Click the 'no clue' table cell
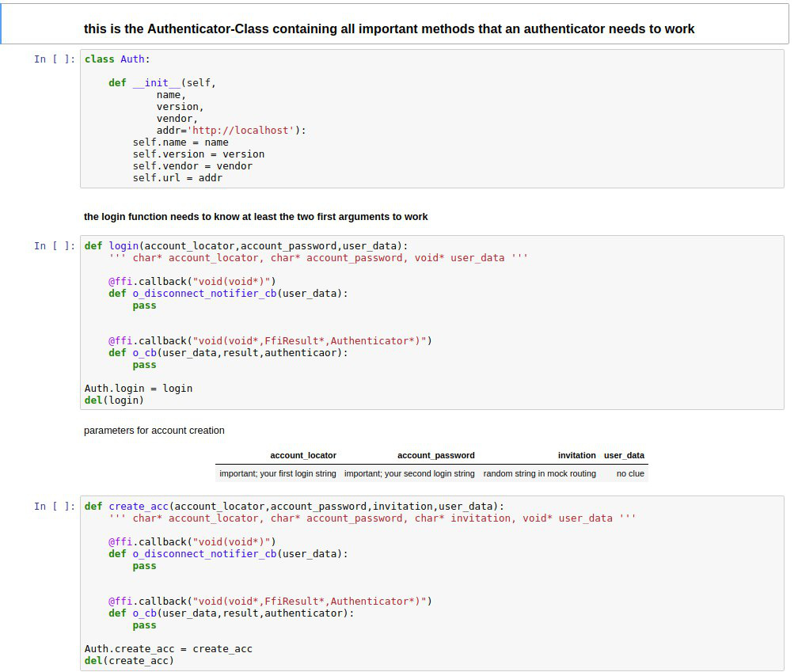798x672 pixels. (x=631, y=473)
